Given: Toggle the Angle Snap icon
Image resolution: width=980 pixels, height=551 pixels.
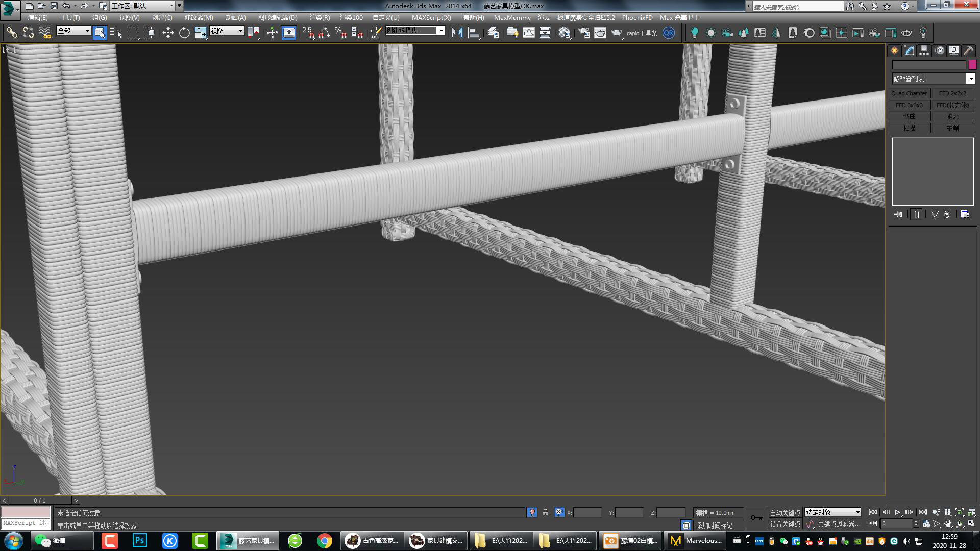Looking at the screenshot, I should pos(324,33).
